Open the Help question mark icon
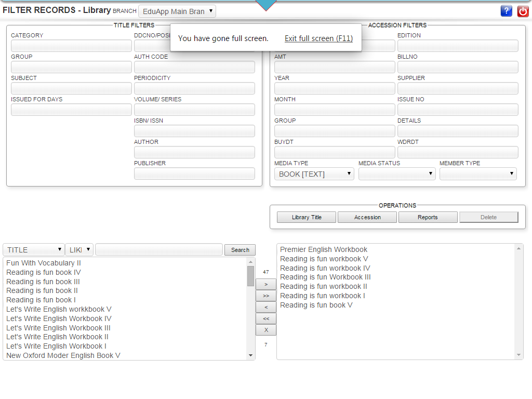This screenshot has width=532, height=399. point(506,11)
